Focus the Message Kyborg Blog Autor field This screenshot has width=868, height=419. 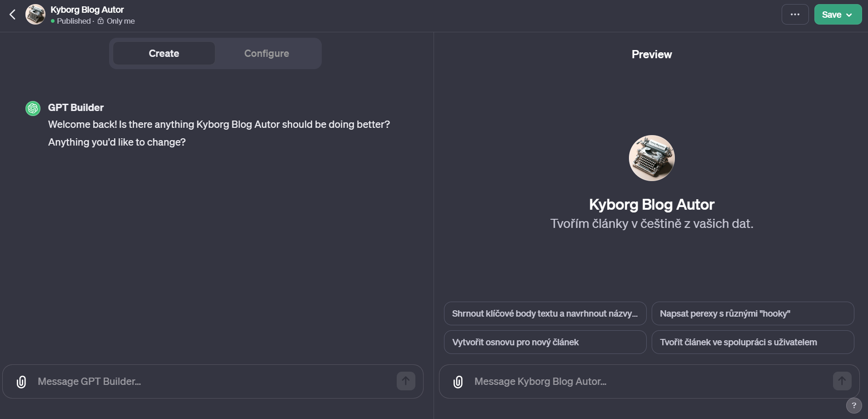[649, 381]
